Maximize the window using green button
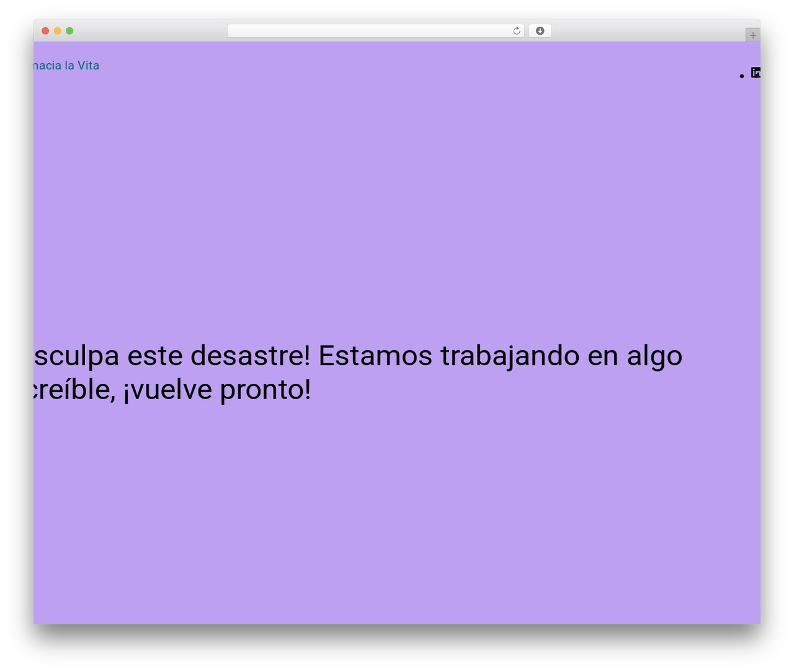Image resolution: width=794 pixels, height=672 pixels. 69,31
